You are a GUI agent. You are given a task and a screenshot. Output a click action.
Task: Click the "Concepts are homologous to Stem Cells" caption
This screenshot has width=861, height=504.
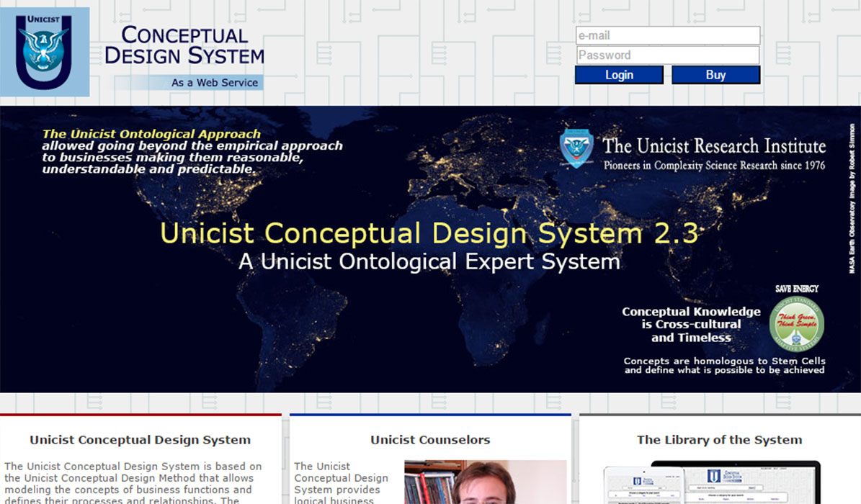[724, 366]
